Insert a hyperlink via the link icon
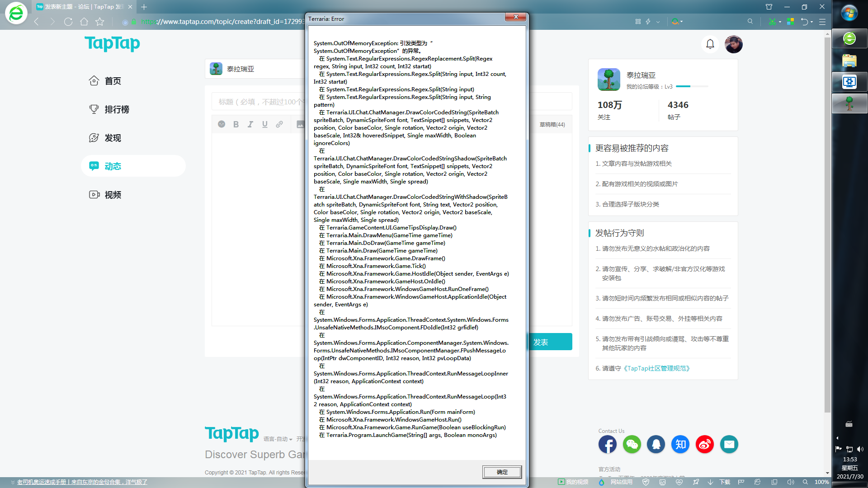This screenshot has width=868, height=488. coord(279,124)
